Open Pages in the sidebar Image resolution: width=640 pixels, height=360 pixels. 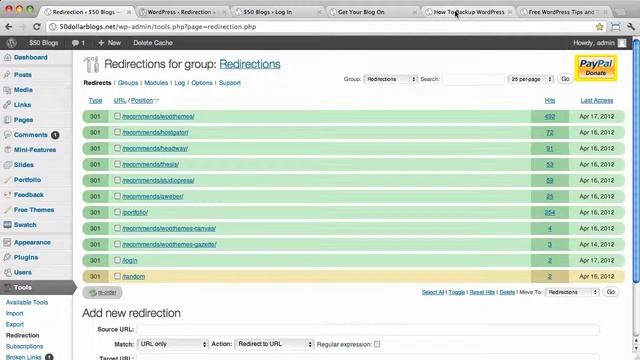[x=23, y=120]
